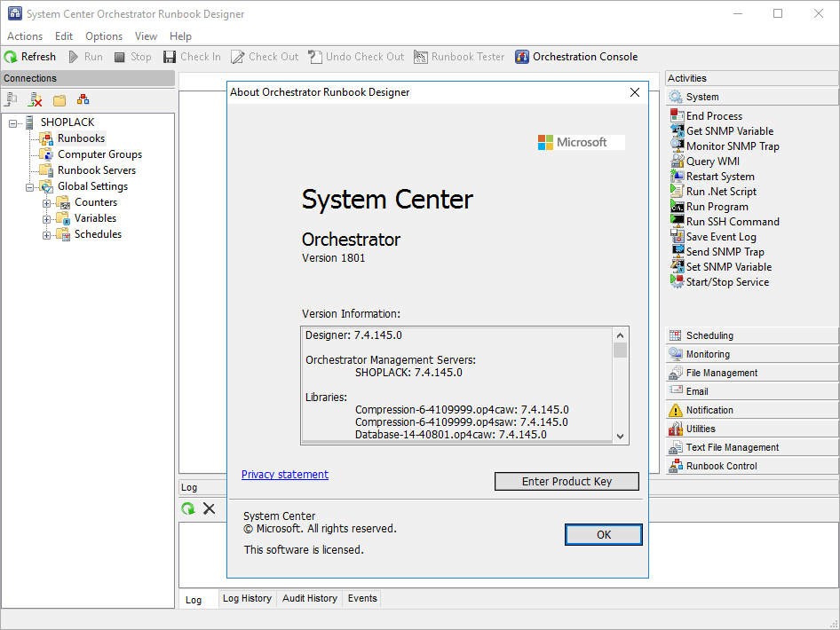Screen dimensions: 840x630
Task: Open the Help menu
Action: tap(180, 36)
